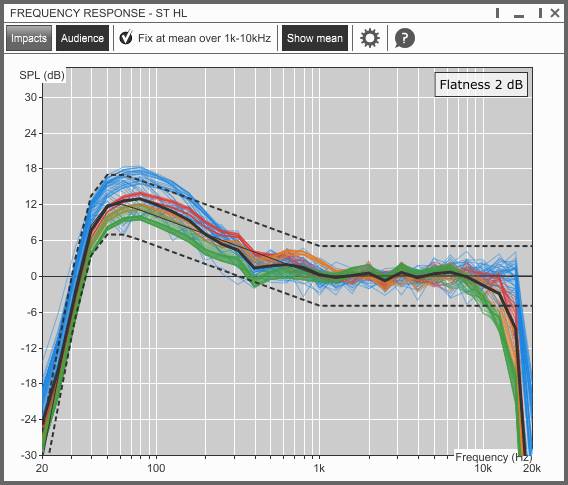Open the settings gear icon
This screenshot has height=485, width=568.
coord(370,38)
